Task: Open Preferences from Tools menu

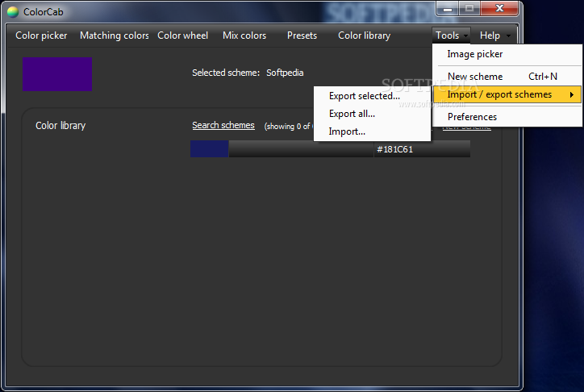Action: click(507, 117)
